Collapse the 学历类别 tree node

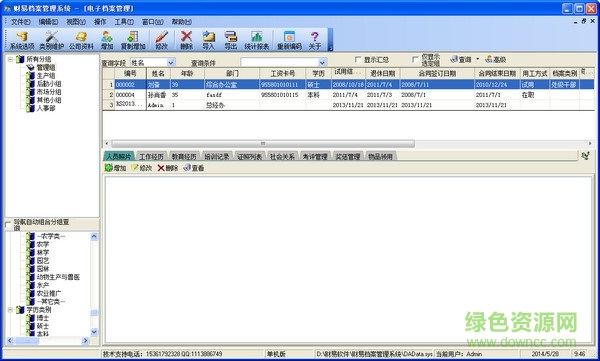(10, 310)
